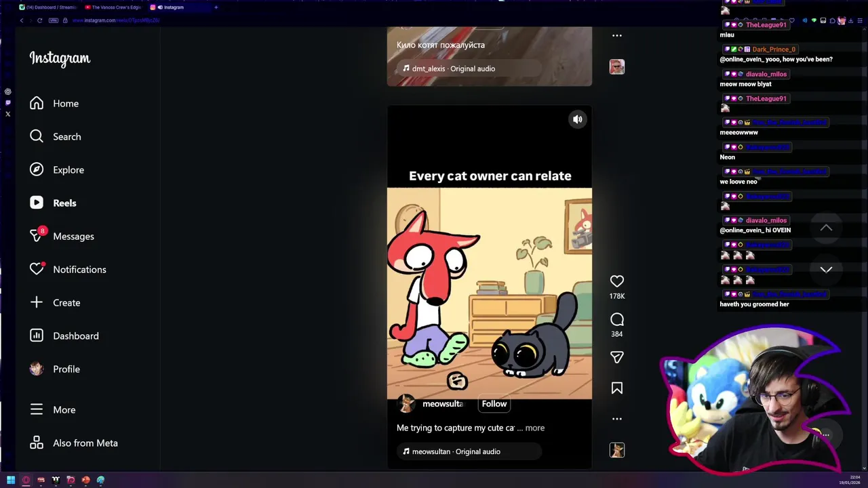Open PowerPoint icon in taskbar
This screenshot has width=868, height=488.
85,481
